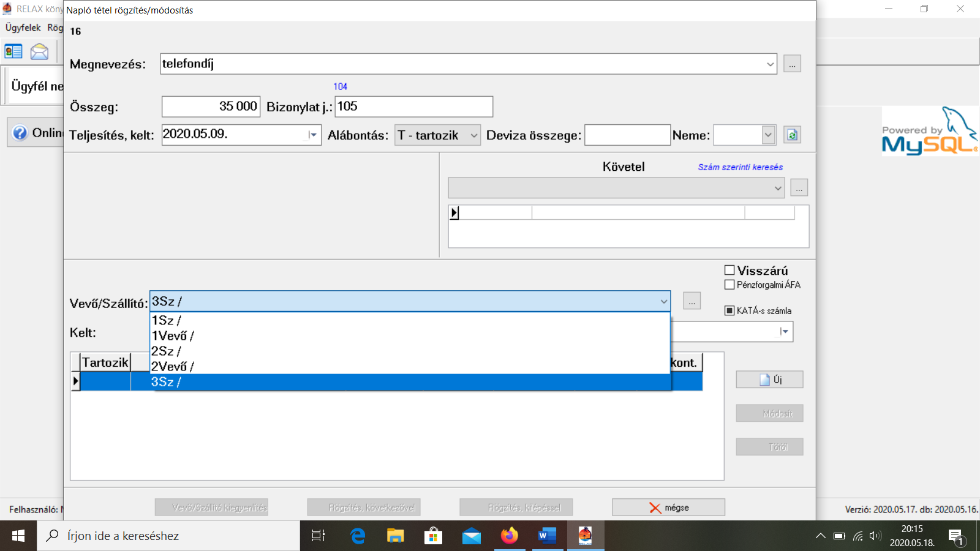Open browse button next to Megnevezés field
The width and height of the screenshot is (980, 551).
792,64
